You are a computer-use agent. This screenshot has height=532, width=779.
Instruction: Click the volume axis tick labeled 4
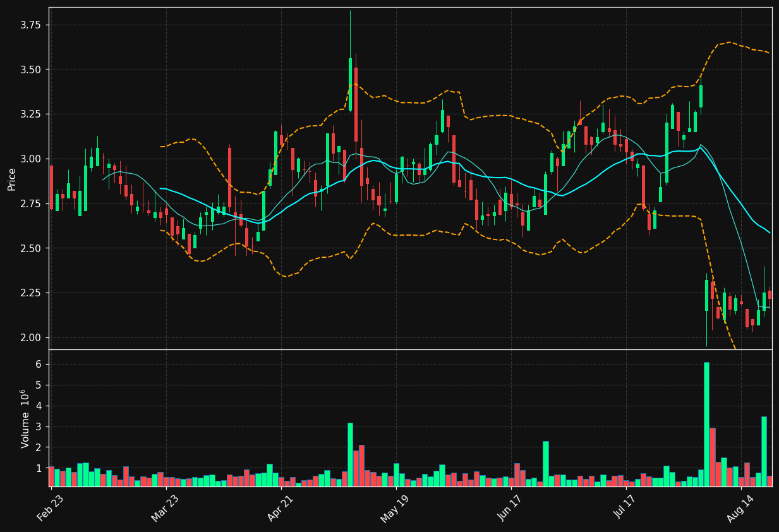(38, 406)
